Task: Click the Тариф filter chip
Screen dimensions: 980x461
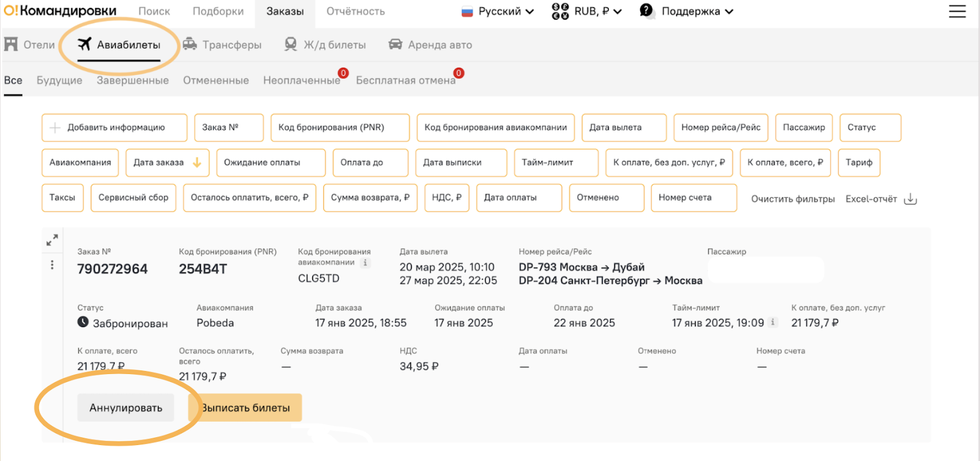Action: click(859, 162)
